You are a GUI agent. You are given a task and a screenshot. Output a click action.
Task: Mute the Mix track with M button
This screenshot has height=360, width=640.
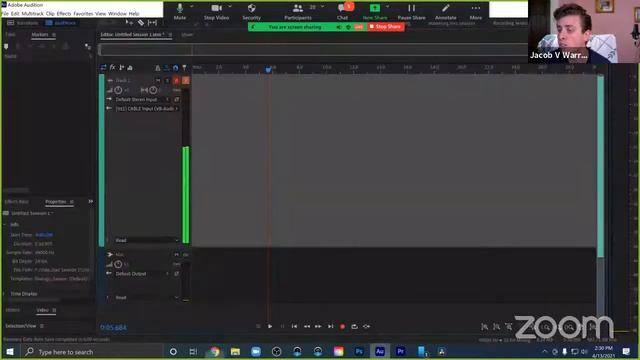coord(176,255)
